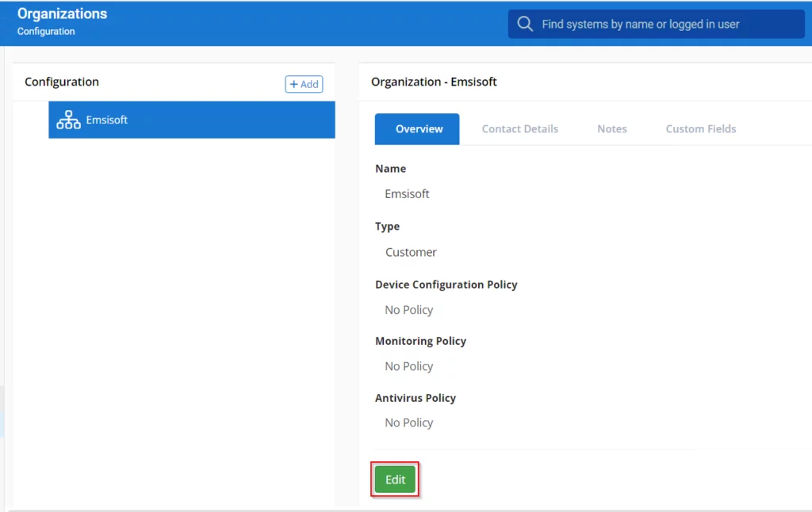Image resolution: width=812 pixels, height=512 pixels.
Task: Go to the Notes tab
Action: tap(611, 129)
